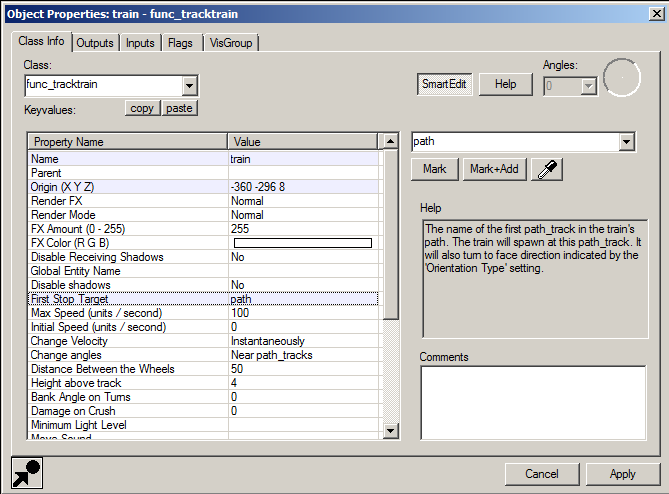The image size is (669, 494).
Task: Open the Inputs tab
Action: (140, 43)
